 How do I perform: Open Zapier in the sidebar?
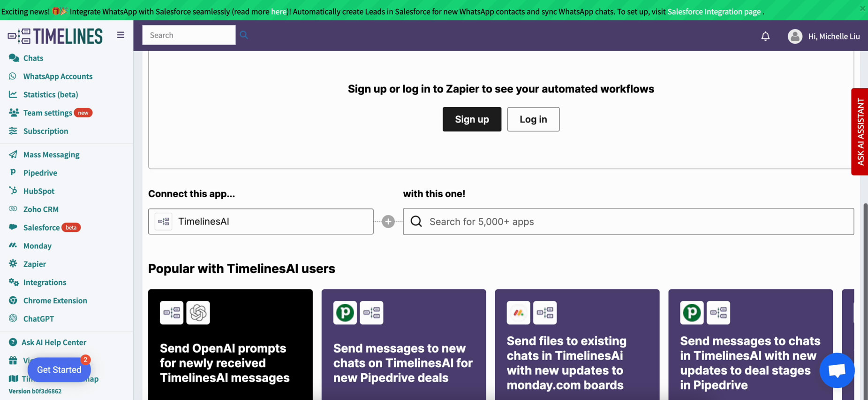click(x=35, y=264)
